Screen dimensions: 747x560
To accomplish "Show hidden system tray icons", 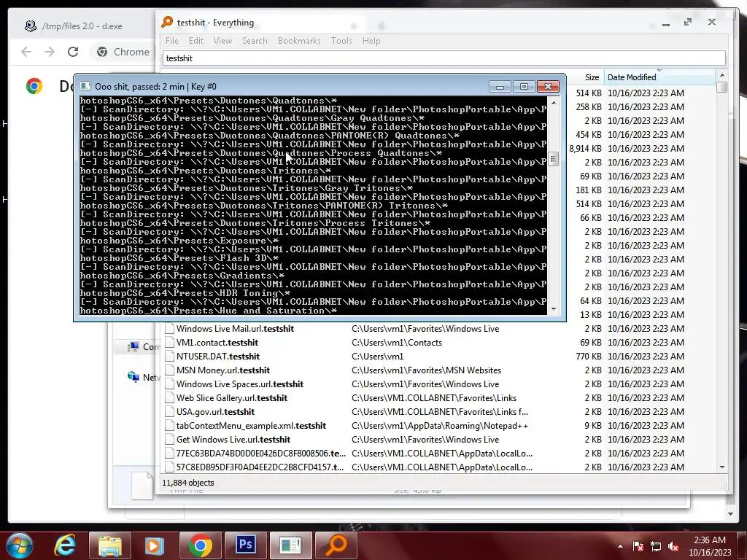I will click(x=620, y=546).
